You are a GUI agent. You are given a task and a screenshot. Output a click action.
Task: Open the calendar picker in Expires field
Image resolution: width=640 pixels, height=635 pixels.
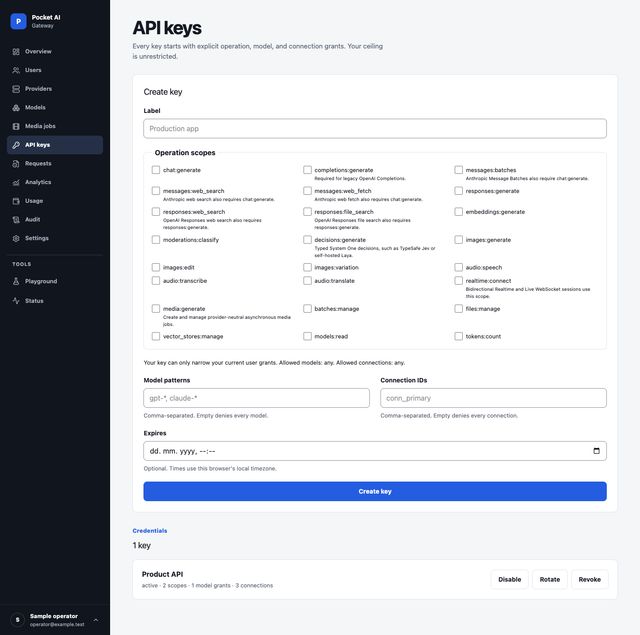[x=596, y=451]
